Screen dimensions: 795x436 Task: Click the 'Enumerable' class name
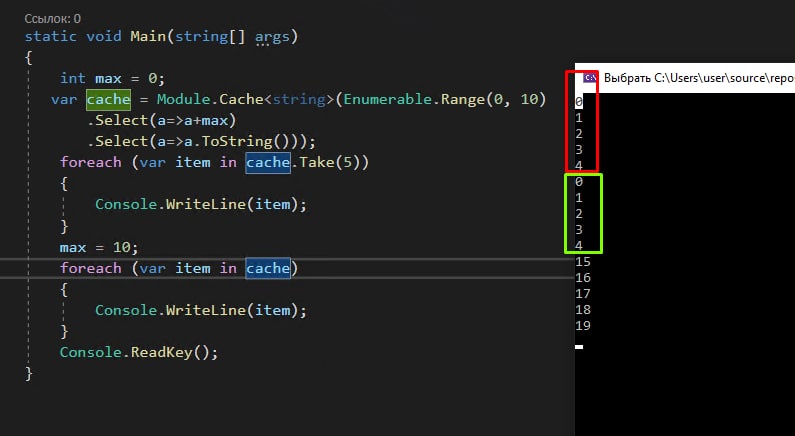387,99
